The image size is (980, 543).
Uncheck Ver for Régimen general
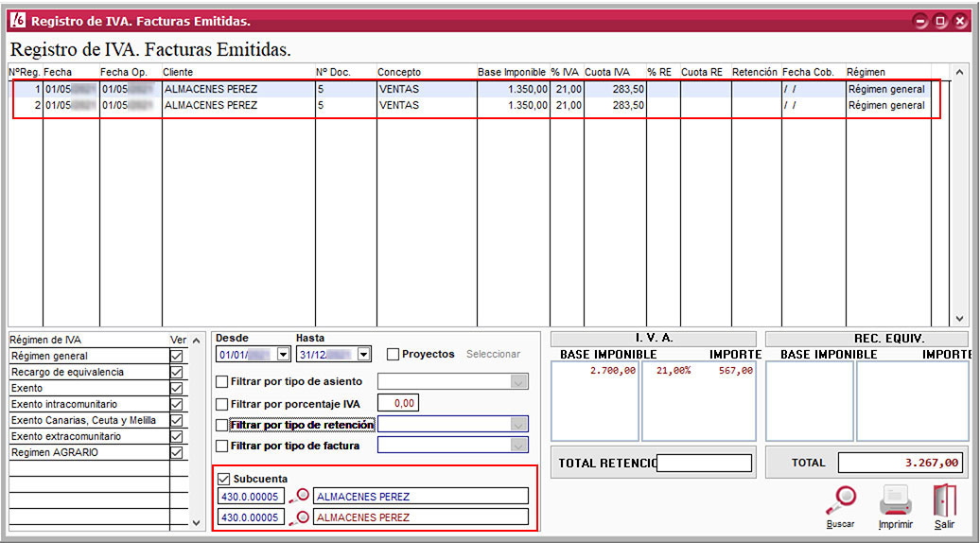[x=177, y=357]
